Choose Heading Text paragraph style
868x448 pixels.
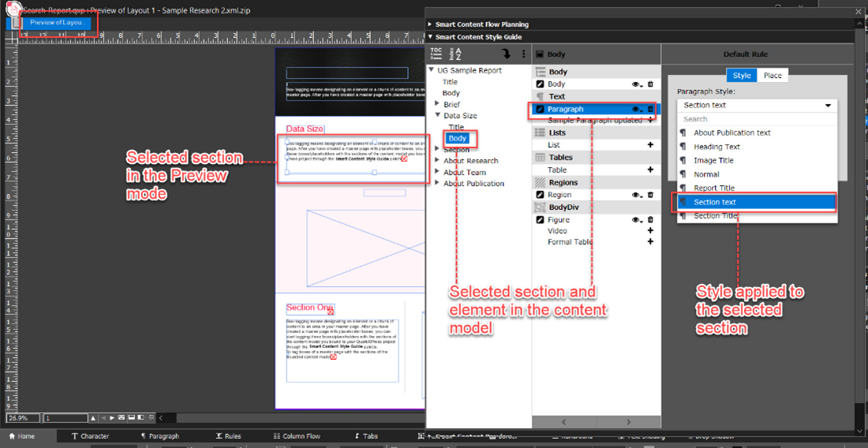pos(758,147)
